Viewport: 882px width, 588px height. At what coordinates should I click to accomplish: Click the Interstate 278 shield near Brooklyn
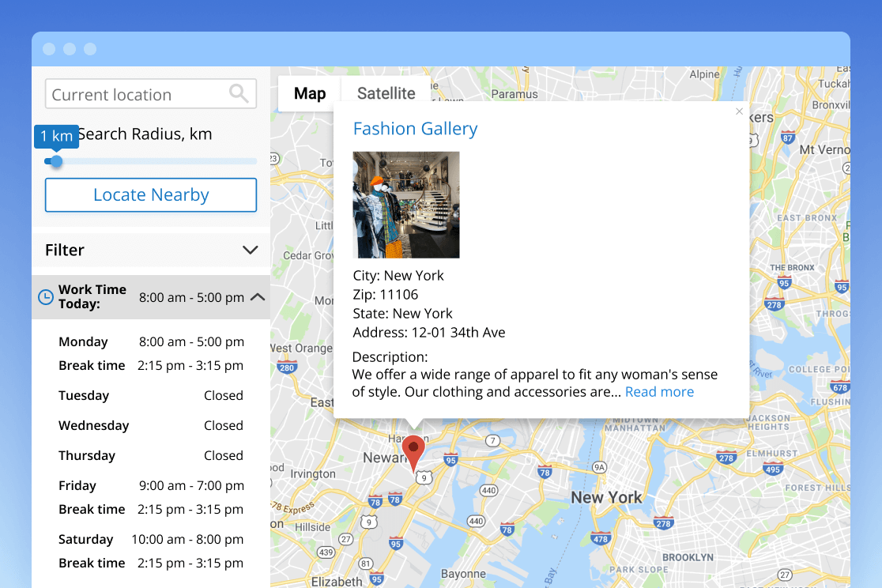pyautogui.click(x=664, y=523)
